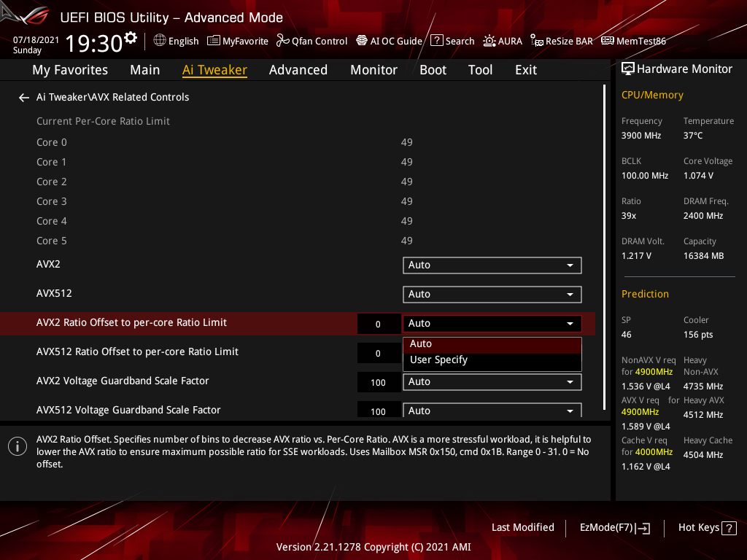Go back from AVX Related Controls
Image resolution: width=747 pixels, height=560 pixels.
pos(23,97)
